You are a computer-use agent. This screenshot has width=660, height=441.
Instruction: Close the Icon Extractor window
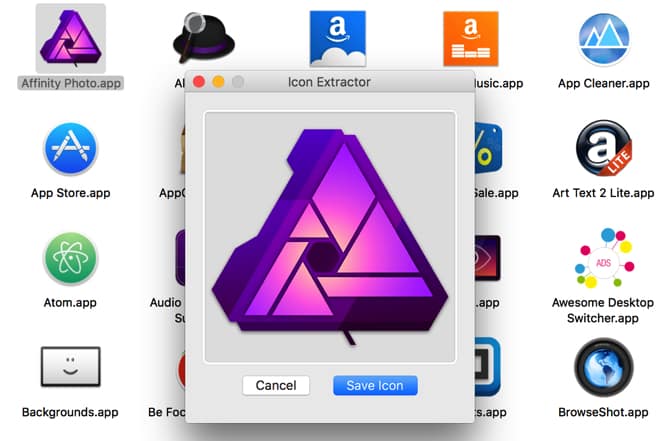pos(199,82)
